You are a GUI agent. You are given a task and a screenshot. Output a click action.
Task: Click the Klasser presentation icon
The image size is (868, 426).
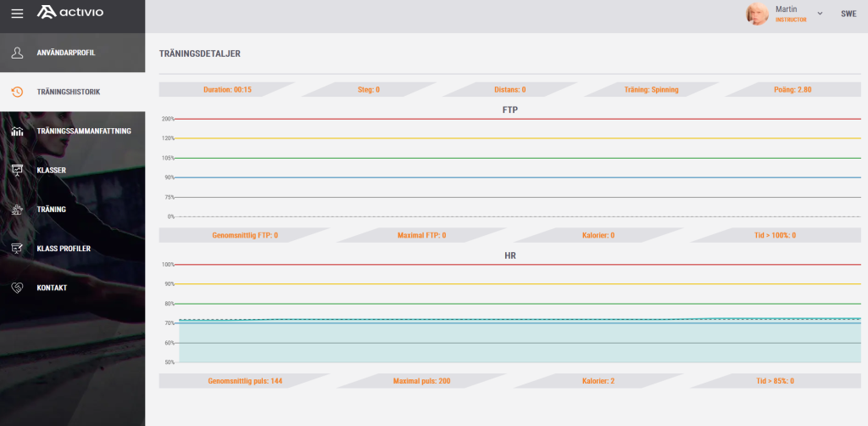17,170
